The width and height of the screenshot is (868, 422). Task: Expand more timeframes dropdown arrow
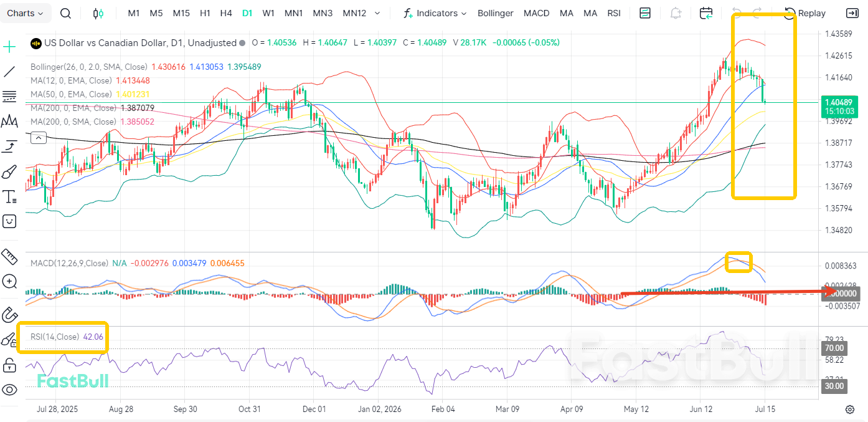pyautogui.click(x=377, y=13)
